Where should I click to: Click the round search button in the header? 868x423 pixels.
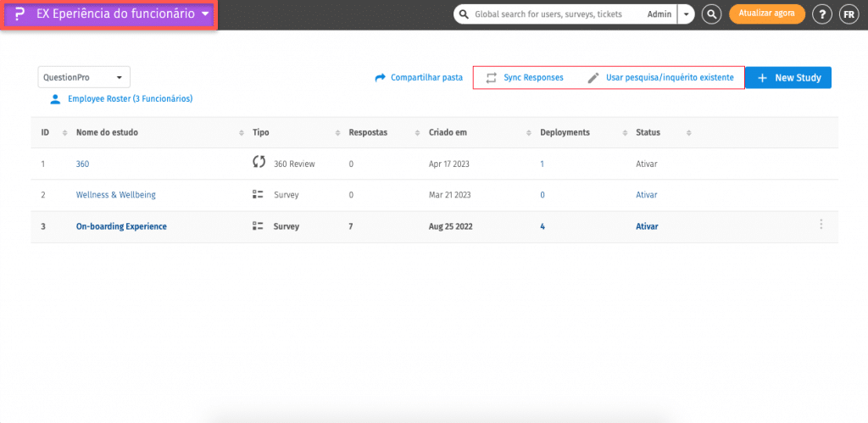711,14
